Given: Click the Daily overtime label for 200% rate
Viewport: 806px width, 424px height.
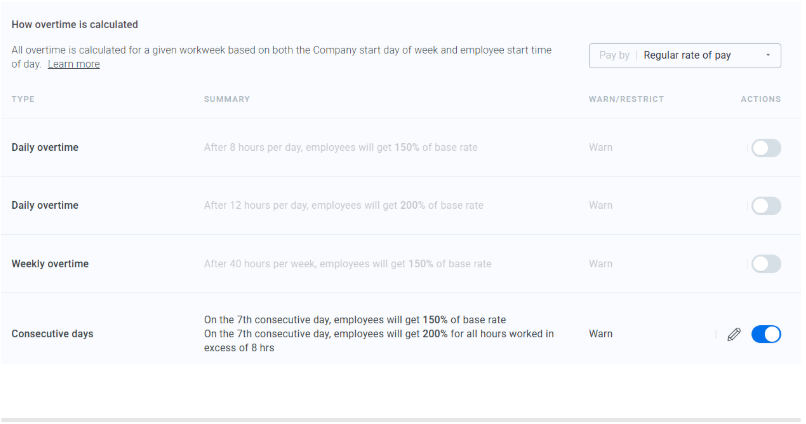Looking at the screenshot, I should point(45,206).
